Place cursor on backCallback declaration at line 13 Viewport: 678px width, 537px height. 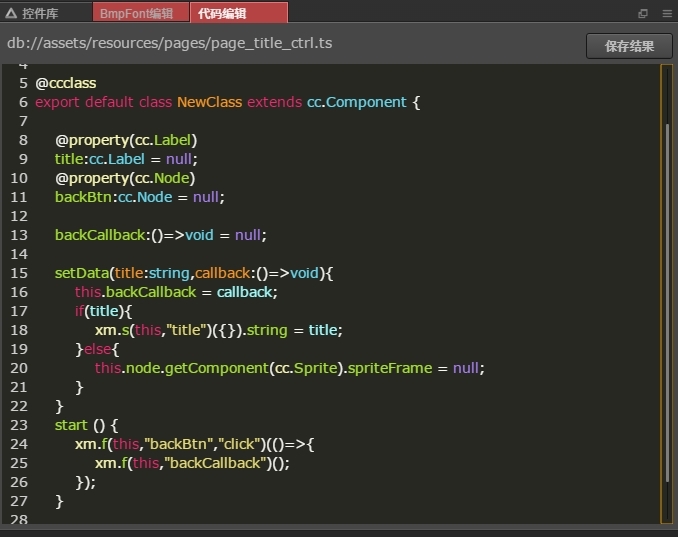pos(100,235)
